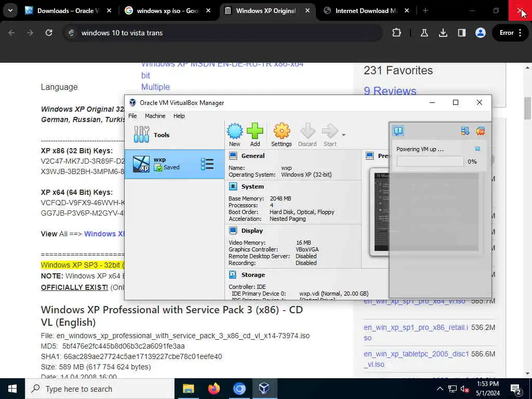This screenshot has width=532, height=399.
Task: Open the browser downloads icon
Action: coord(443,33)
